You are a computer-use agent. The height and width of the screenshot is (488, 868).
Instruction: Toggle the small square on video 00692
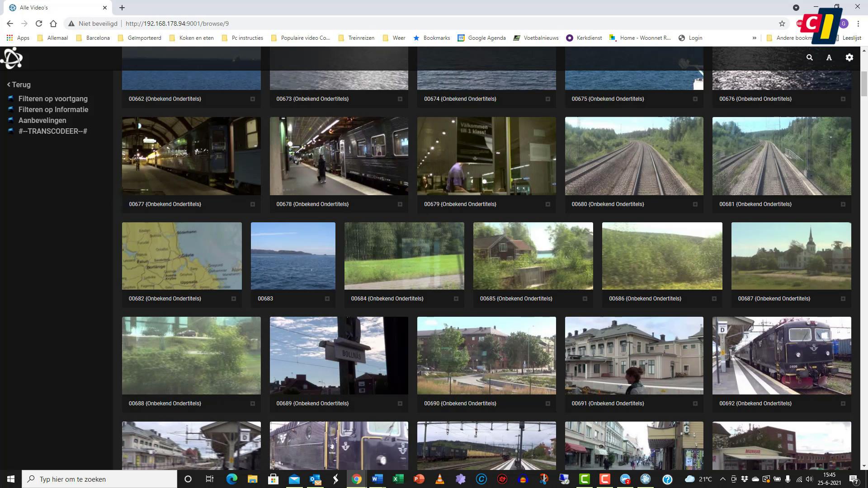(x=843, y=404)
